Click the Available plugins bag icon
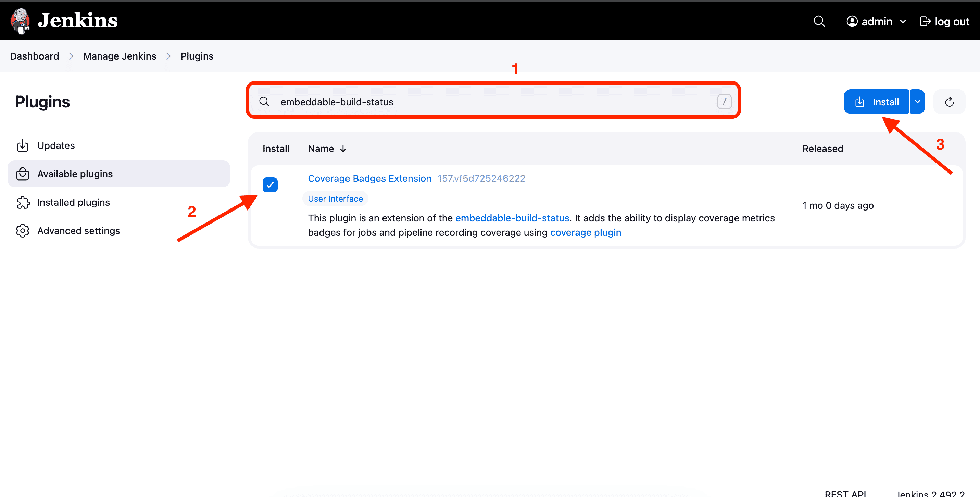 [x=23, y=174]
